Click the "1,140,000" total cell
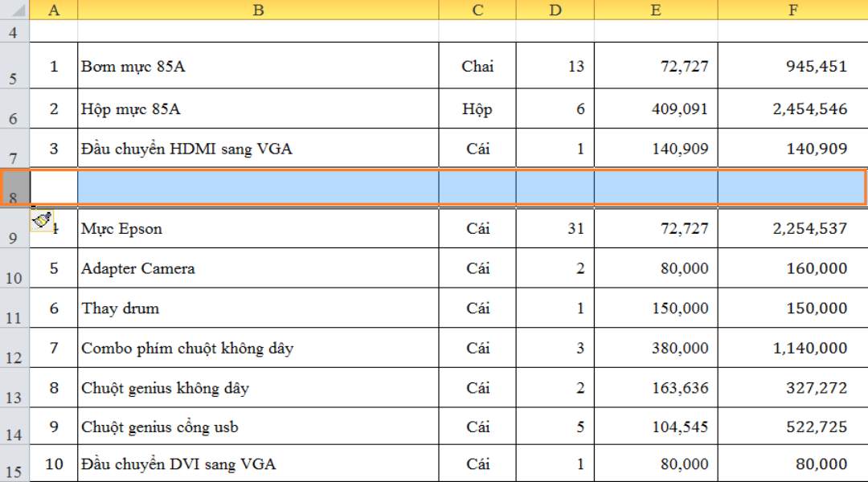 (x=792, y=348)
